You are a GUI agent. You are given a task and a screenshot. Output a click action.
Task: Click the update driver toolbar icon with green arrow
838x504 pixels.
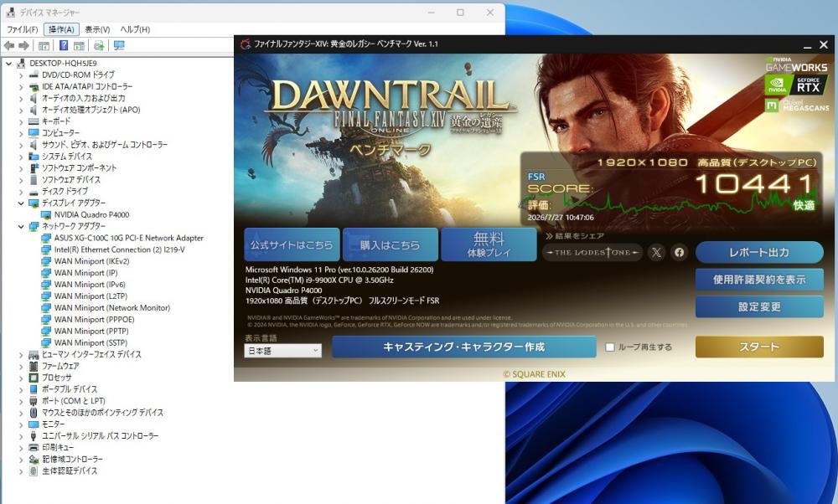coord(99,46)
